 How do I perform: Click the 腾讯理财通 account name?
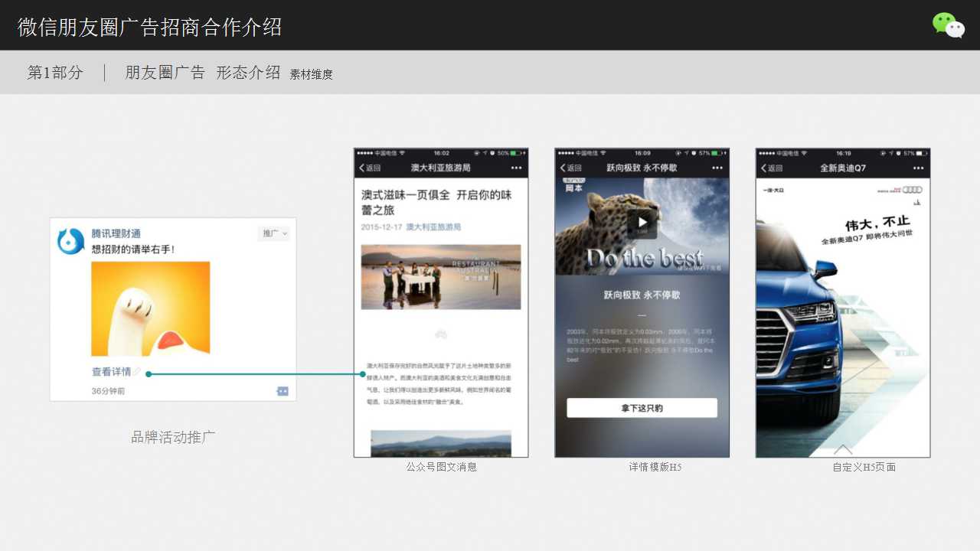coord(116,233)
